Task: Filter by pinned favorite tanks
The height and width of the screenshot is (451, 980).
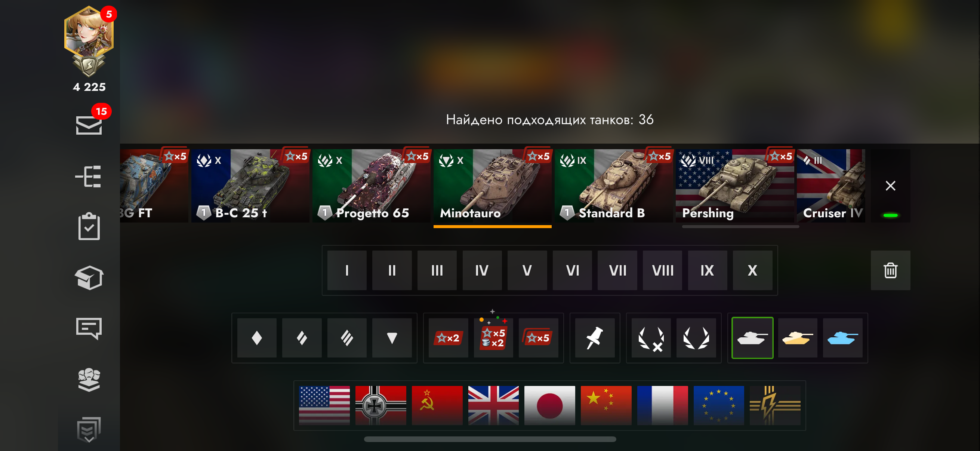Action: point(595,338)
